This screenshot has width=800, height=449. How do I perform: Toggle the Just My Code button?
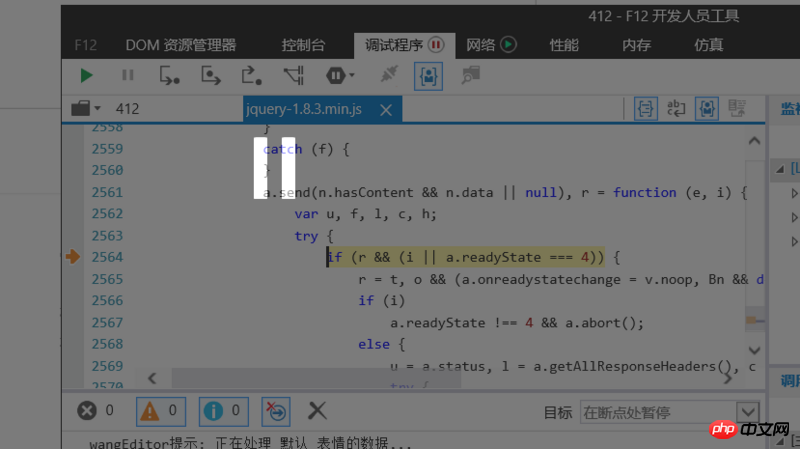pyautogui.click(x=429, y=75)
